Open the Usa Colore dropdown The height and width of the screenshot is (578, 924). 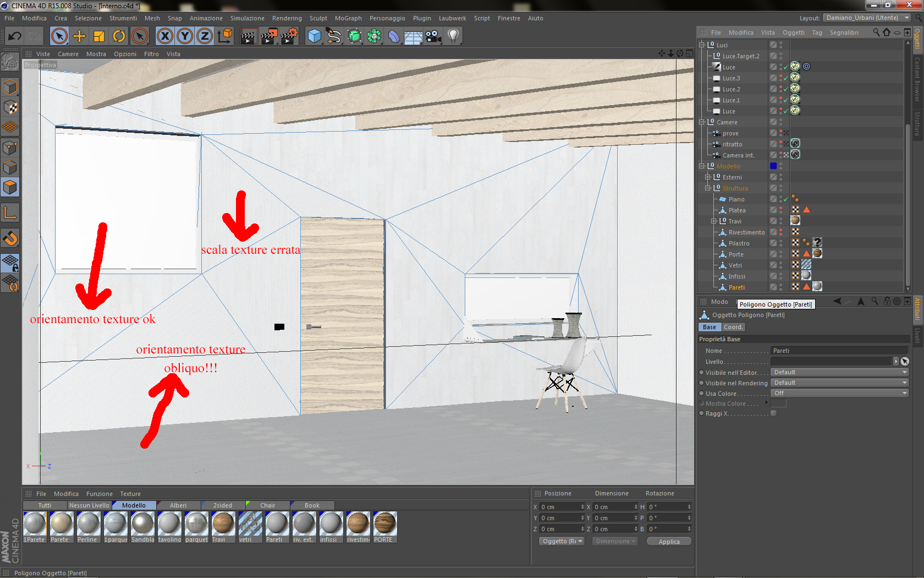[x=839, y=393]
